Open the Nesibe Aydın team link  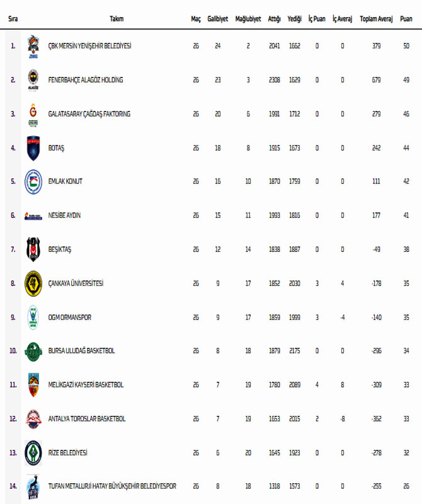64,215
